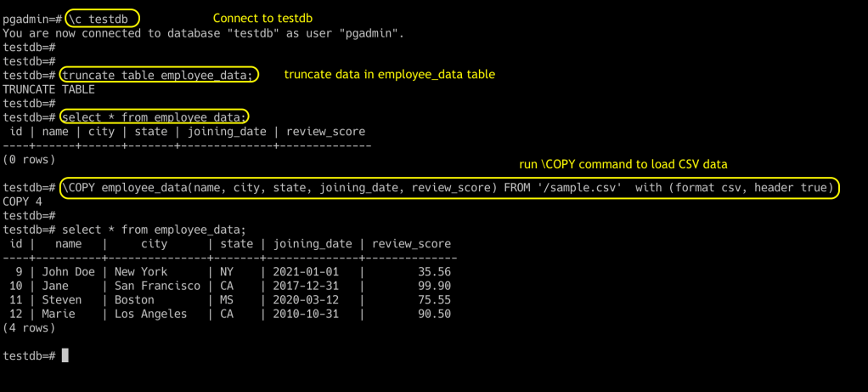
Task: Click the "run \COPY command to load CSV data" note
Action: tap(623, 164)
